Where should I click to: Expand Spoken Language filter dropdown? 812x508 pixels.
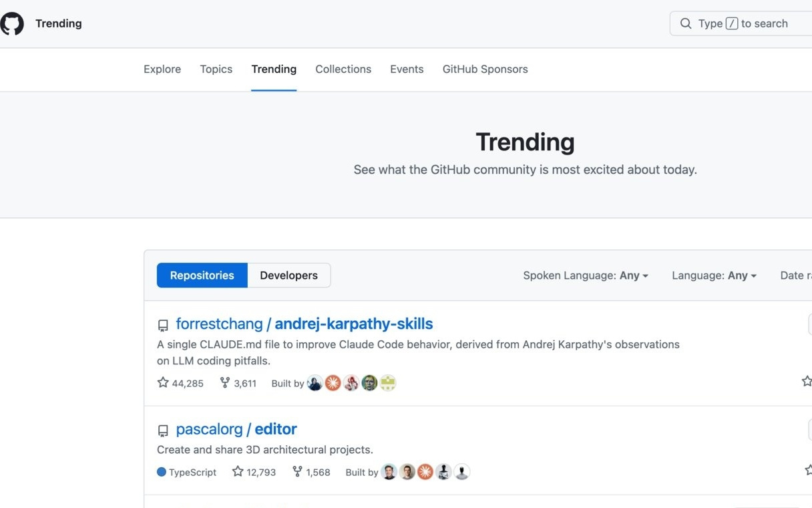(x=585, y=275)
